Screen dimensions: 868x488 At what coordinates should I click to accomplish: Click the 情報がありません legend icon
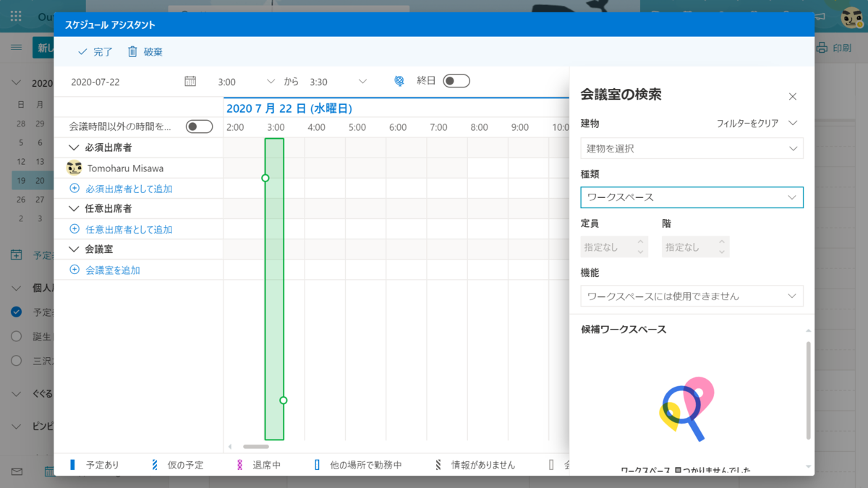click(438, 465)
